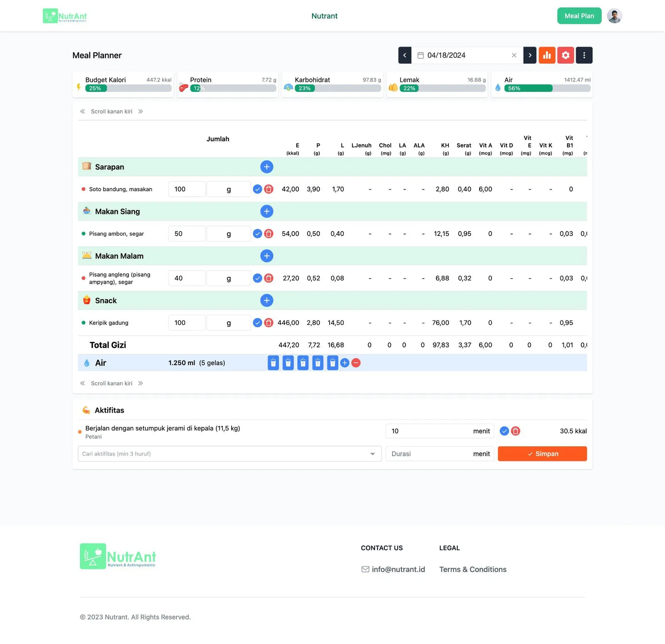Viewport: 665px width, 644px height.
Task: Click Karbohidrat progress bar
Action: (338, 88)
